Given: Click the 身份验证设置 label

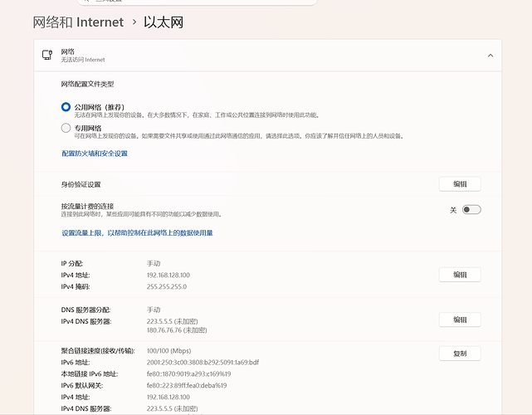Looking at the screenshot, I should [x=81, y=184].
